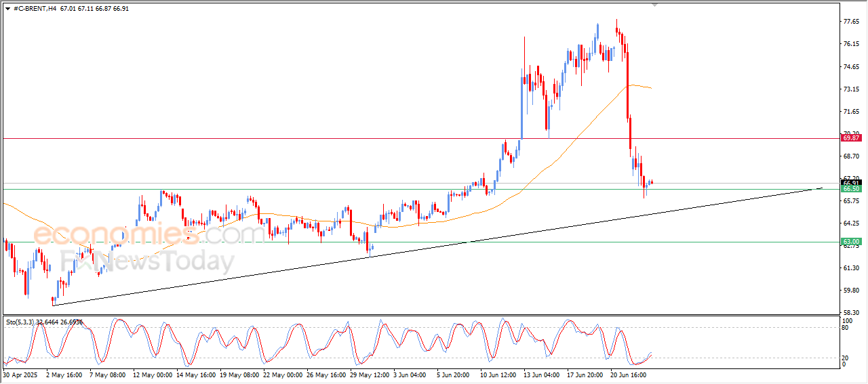
Task: Click the 10 Jun 12:00 time label
Action: (x=500, y=374)
